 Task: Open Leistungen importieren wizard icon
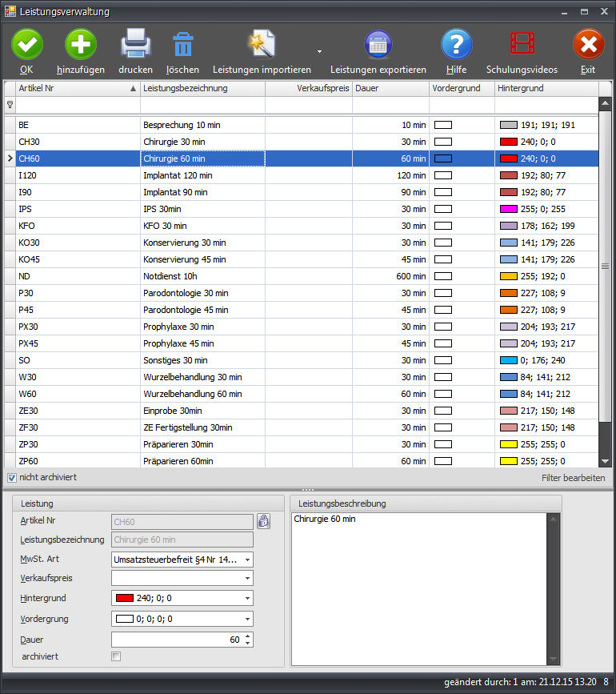[262, 44]
